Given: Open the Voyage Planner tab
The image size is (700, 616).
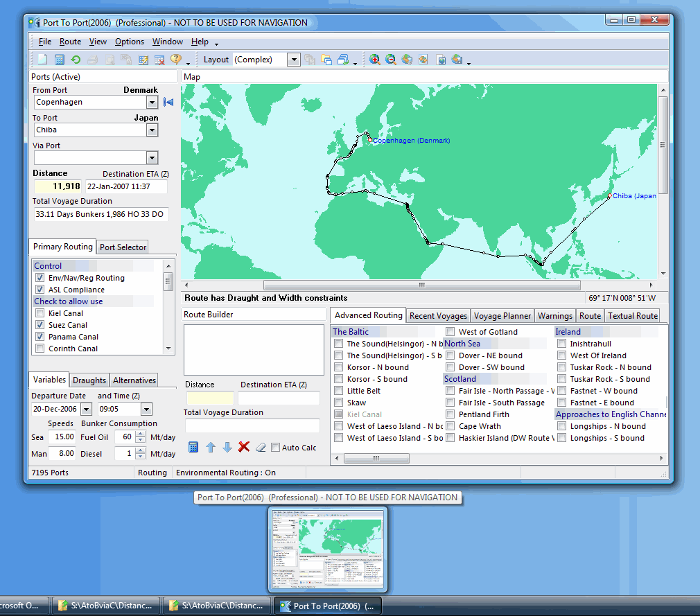Looking at the screenshot, I should (x=502, y=315).
